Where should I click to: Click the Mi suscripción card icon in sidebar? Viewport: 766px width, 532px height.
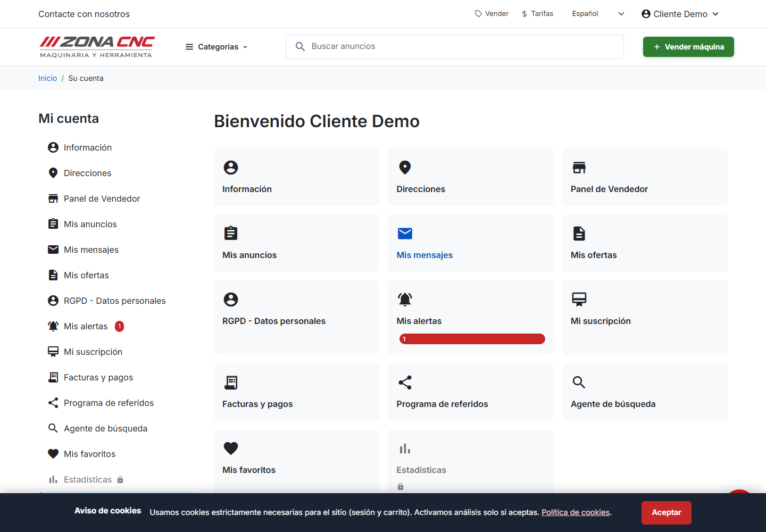(x=53, y=352)
